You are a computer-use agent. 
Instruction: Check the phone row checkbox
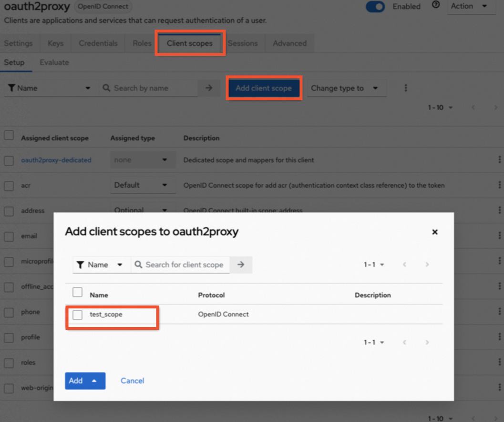[9, 312]
